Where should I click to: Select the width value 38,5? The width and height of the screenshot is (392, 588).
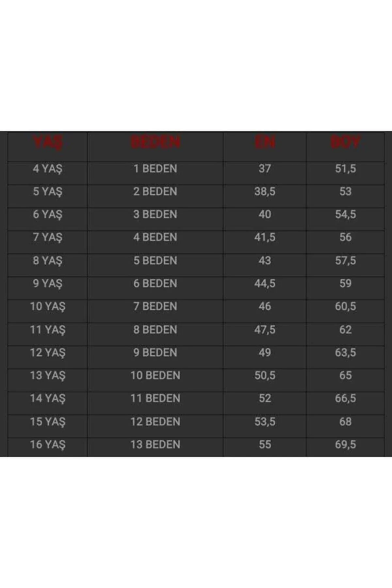[265, 192]
